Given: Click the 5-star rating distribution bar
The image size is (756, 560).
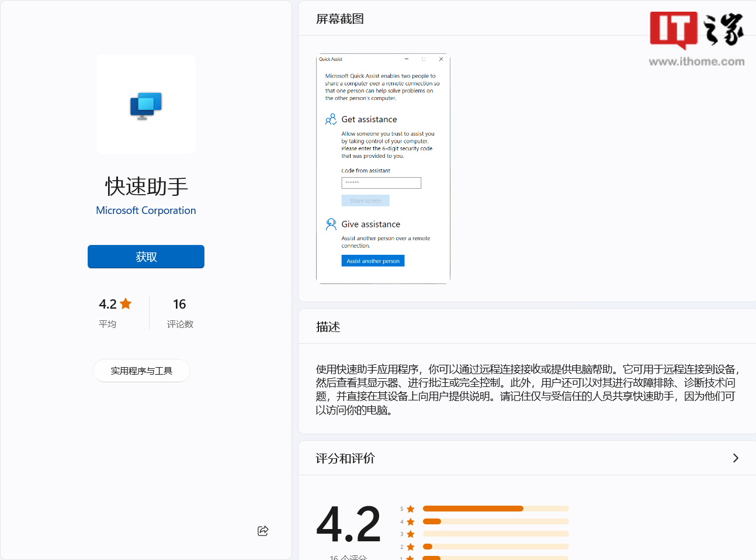Looking at the screenshot, I should (495, 509).
